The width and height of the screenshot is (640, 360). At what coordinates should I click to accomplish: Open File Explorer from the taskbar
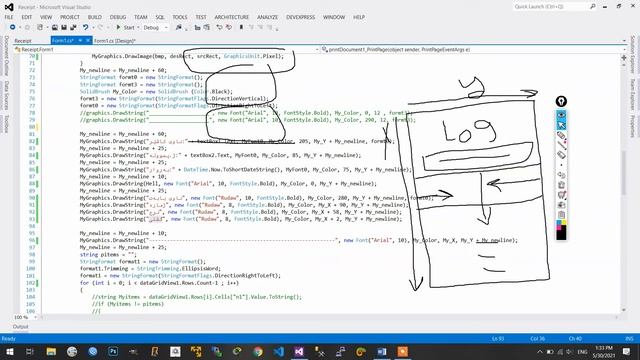coord(51,351)
